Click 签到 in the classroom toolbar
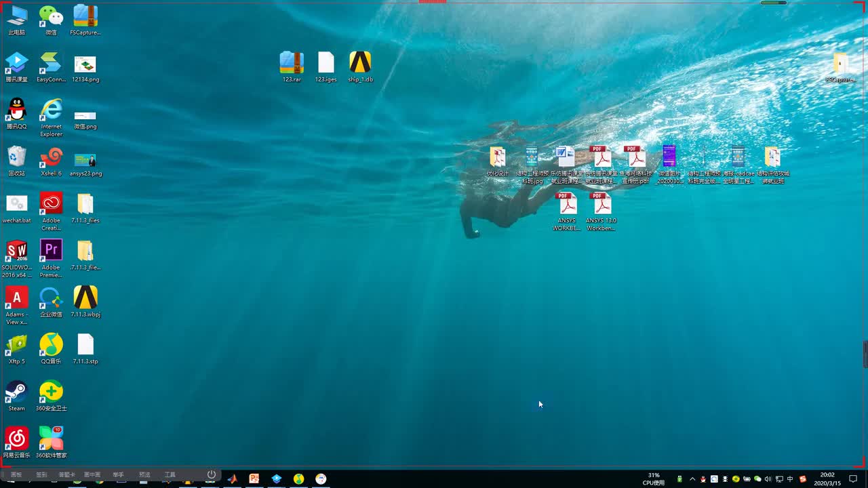Image resolution: width=868 pixels, height=488 pixels. pos(41,474)
